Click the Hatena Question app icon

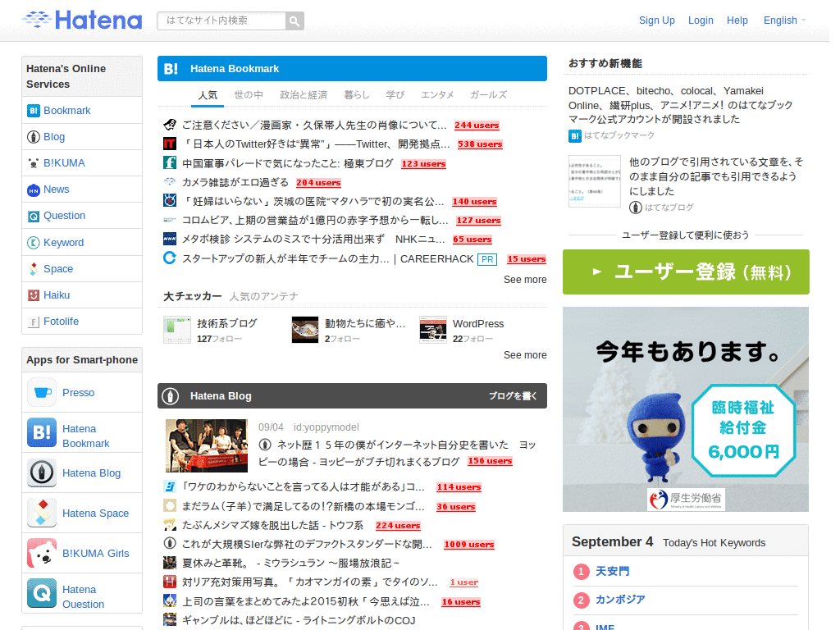[42, 594]
